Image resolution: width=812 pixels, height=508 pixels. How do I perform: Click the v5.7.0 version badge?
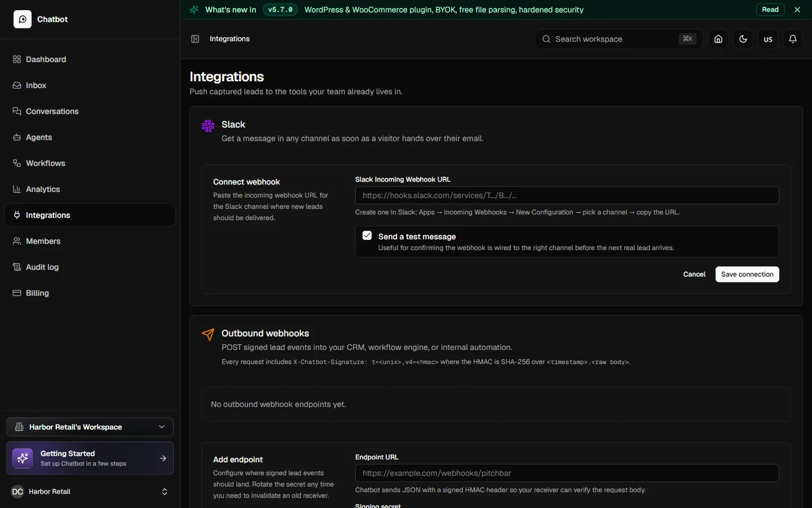pos(280,10)
